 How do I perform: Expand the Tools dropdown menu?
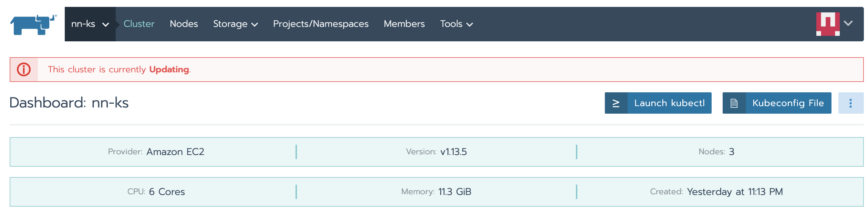[x=456, y=24]
